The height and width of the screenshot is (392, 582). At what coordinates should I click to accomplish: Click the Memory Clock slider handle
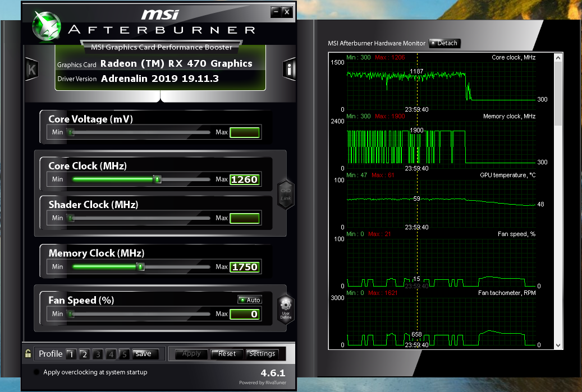(x=140, y=266)
